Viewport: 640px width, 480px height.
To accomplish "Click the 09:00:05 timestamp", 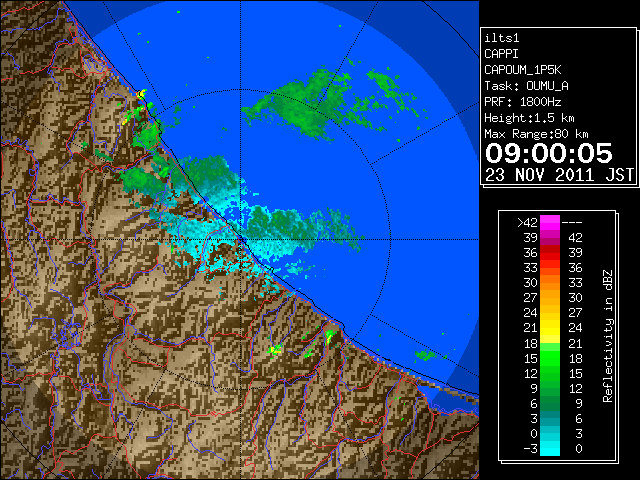I will click(549, 153).
